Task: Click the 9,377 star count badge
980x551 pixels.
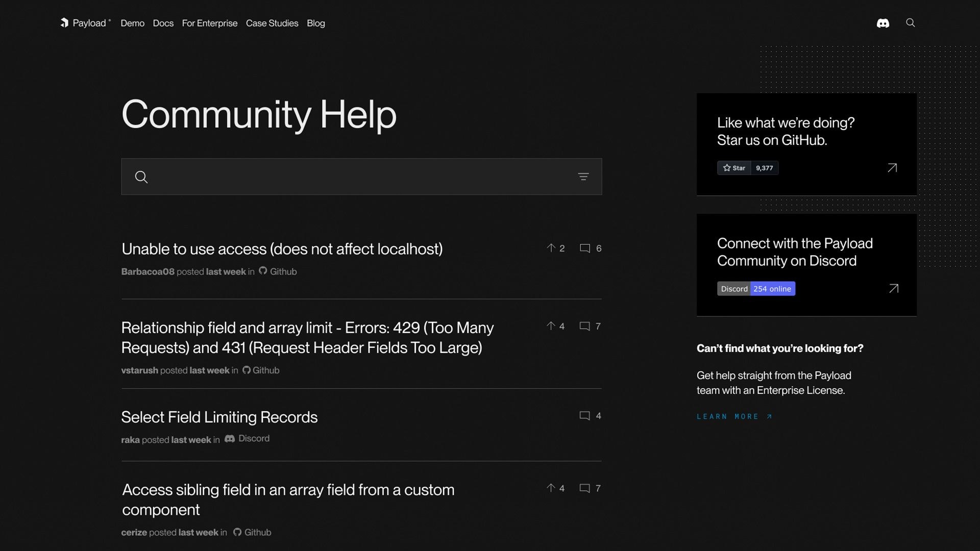Action: tap(765, 168)
